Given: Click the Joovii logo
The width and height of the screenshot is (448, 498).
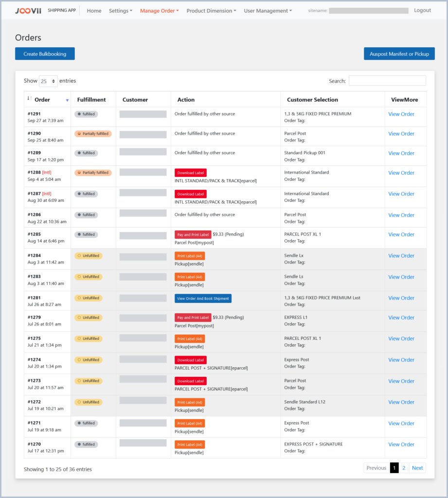Looking at the screenshot, I should pos(28,11).
